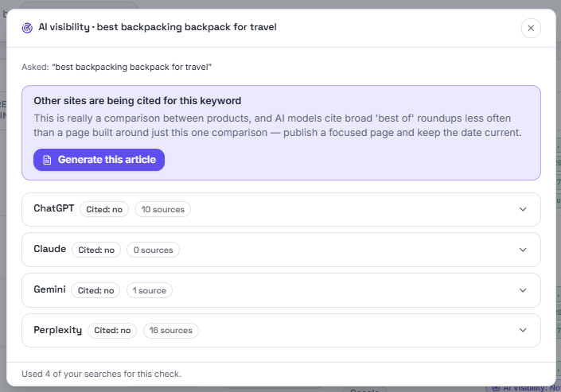Click the Gemini label
The image size is (561, 392).
(x=49, y=289)
